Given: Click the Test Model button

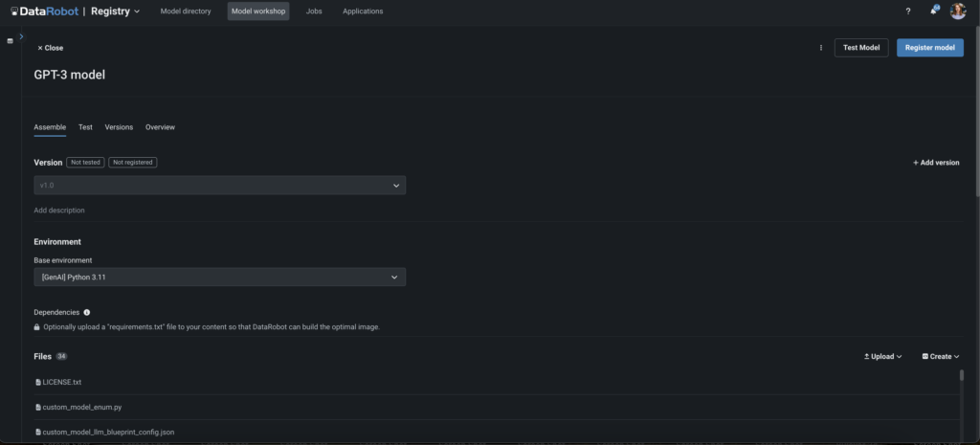Looking at the screenshot, I should pos(861,48).
